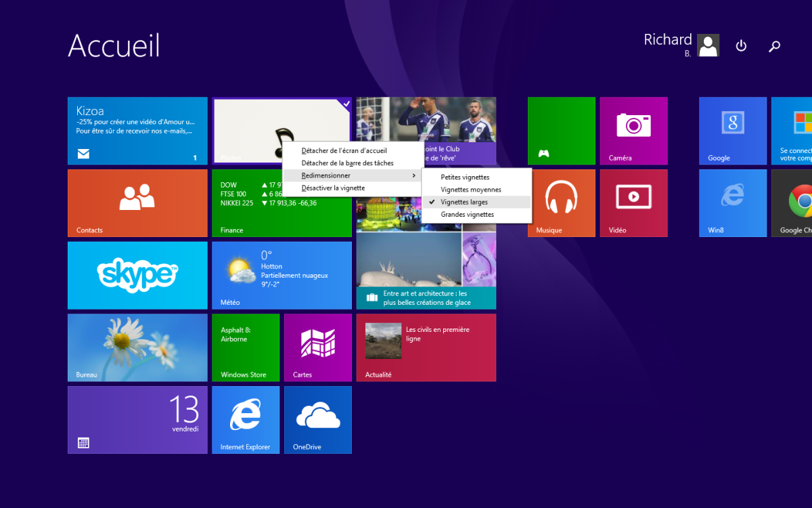Open the green Xbox games tile
This screenshot has height=508, width=812.
pyautogui.click(x=562, y=131)
